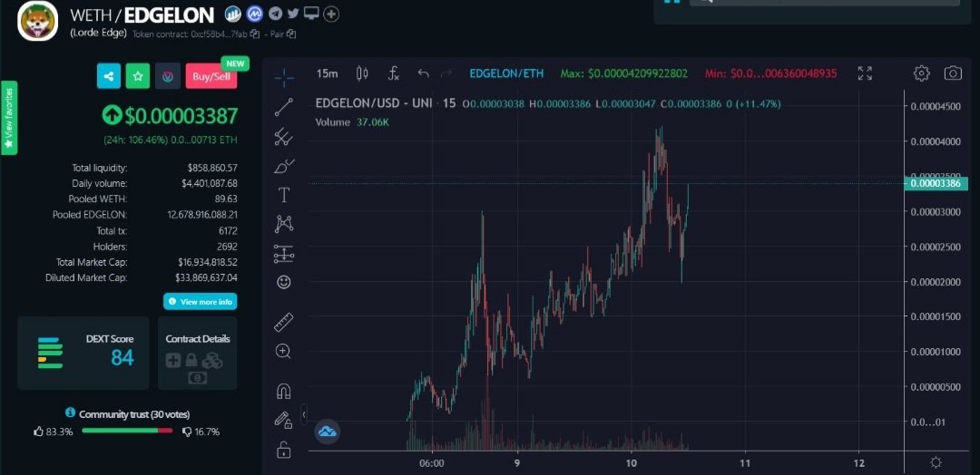Image resolution: width=980 pixels, height=475 pixels.
Task: Click the EDGELON/USD - UNI chart title
Action: pyautogui.click(x=373, y=103)
